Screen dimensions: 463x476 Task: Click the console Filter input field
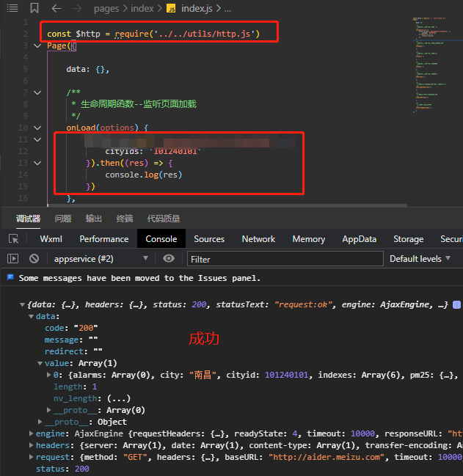coord(285,259)
